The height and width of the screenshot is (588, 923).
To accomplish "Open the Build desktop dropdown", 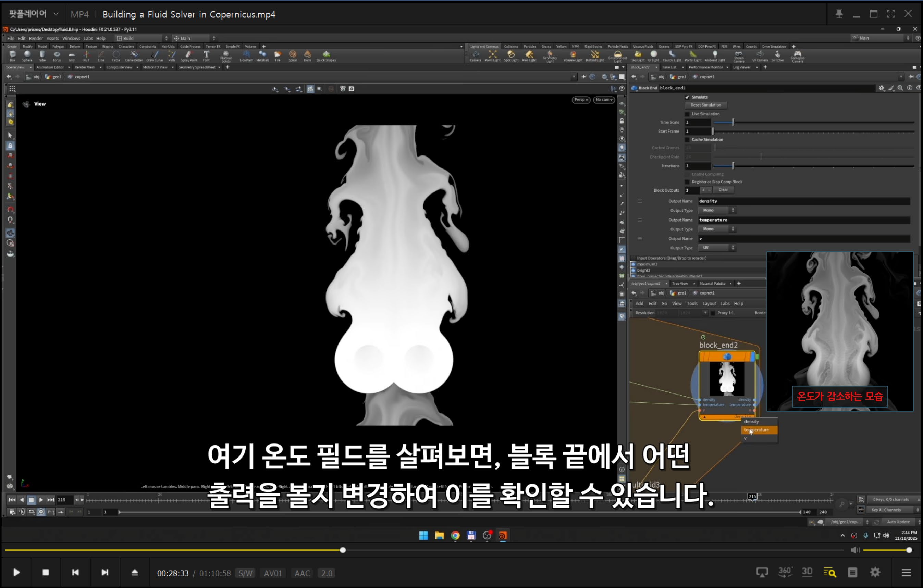I will coord(142,38).
